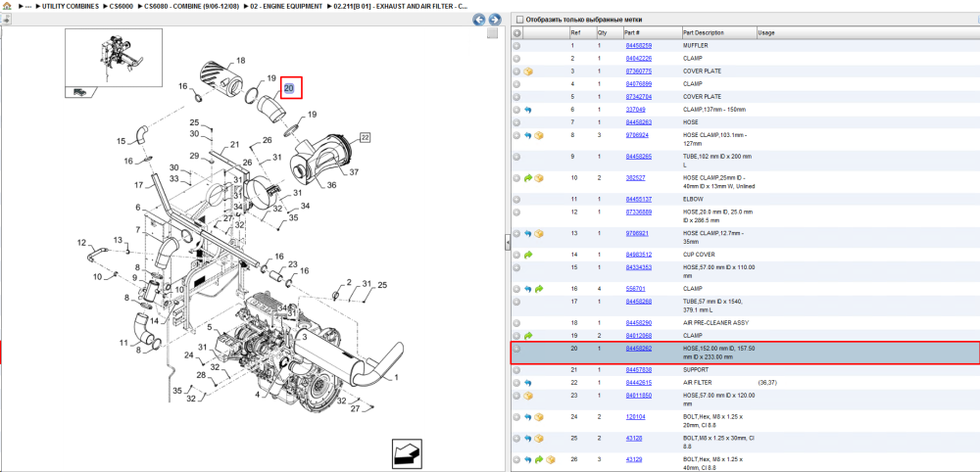The width and height of the screenshot is (980, 472).
Task: Collapse the parts list via splitter handle
Action: pos(508,243)
